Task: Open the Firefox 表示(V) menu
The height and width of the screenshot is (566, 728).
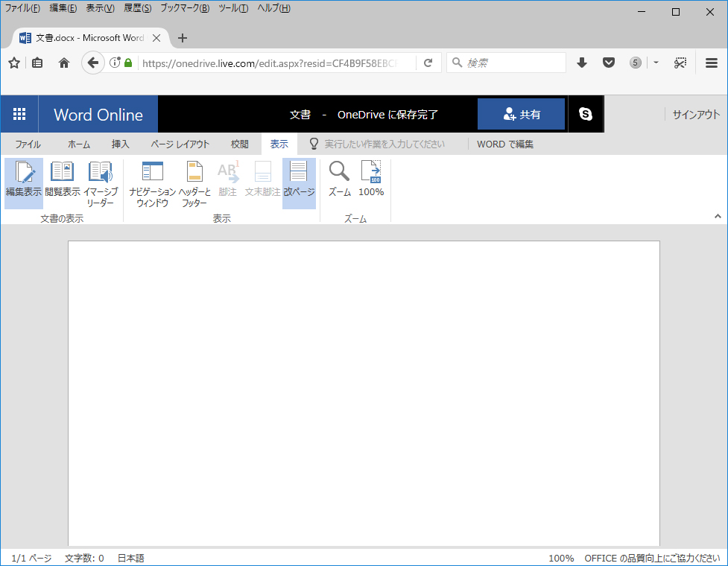Action: [101, 8]
